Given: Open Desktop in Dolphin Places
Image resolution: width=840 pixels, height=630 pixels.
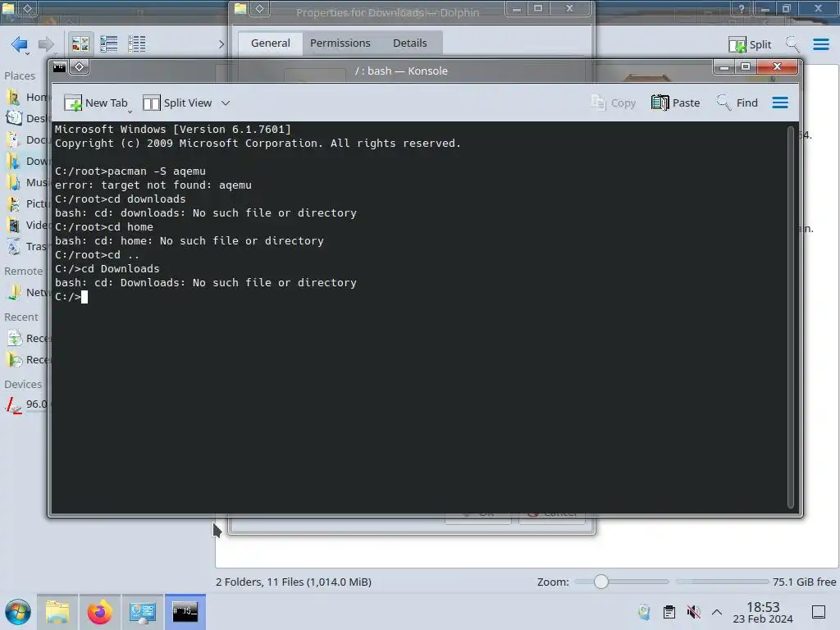Looking at the screenshot, I should coord(27,118).
